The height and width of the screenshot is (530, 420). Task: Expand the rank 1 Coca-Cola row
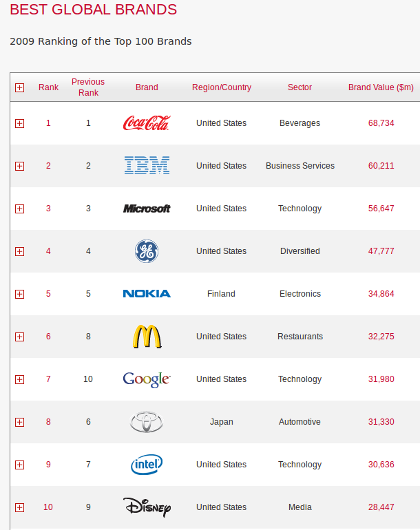[19, 123]
